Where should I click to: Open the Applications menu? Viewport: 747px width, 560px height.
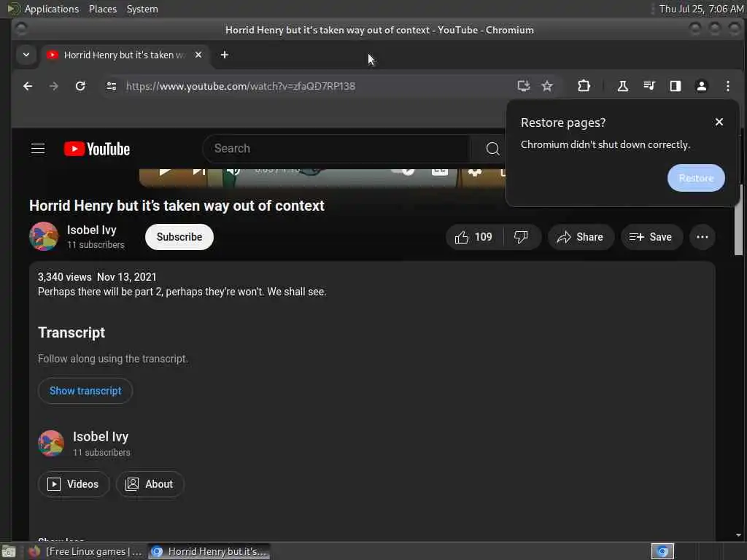[52, 9]
